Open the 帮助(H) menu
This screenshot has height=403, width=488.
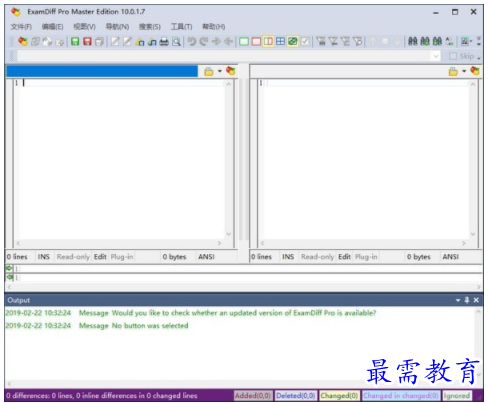pyautogui.click(x=214, y=27)
